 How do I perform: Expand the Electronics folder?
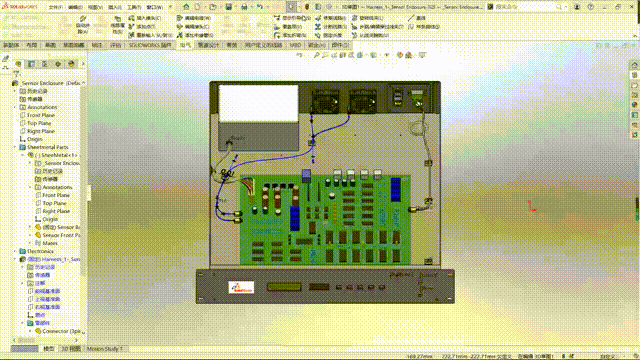tap(15, 251)
